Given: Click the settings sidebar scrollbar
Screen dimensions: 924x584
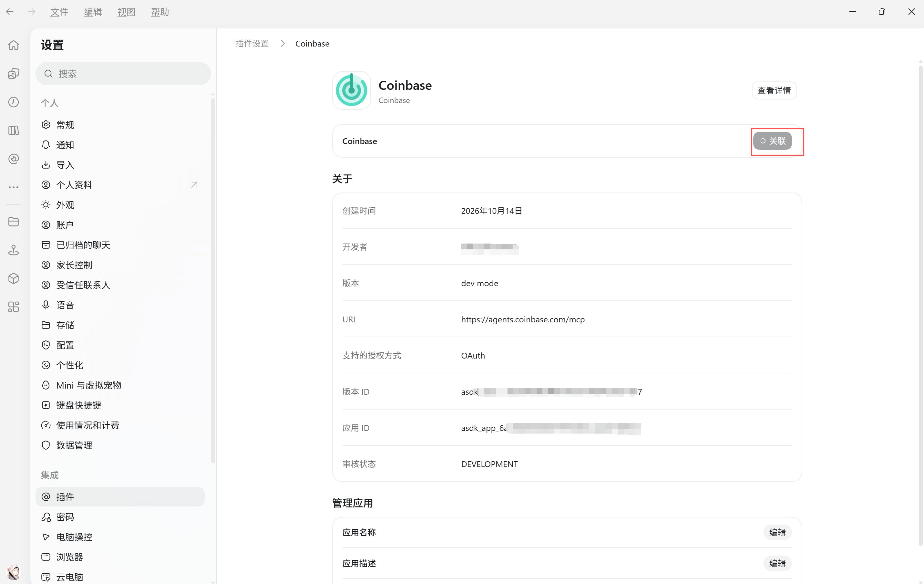Looking at the screenshot, I should [213, 280].
